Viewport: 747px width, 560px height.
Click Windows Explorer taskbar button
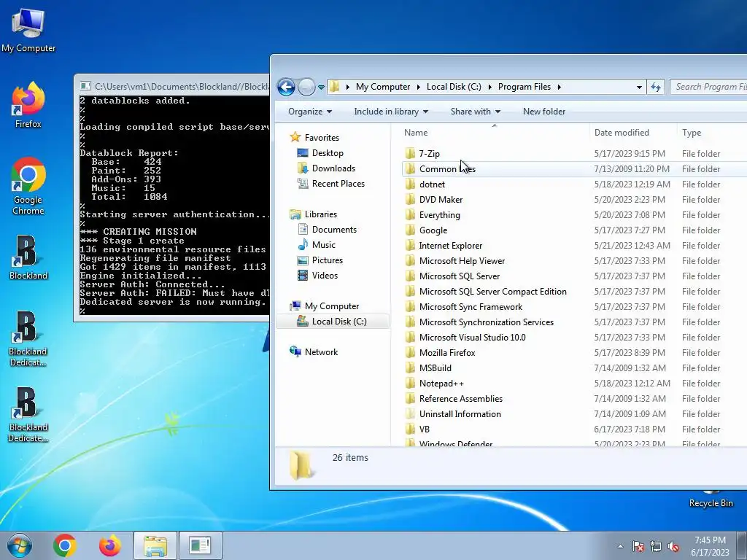point(155,545)
